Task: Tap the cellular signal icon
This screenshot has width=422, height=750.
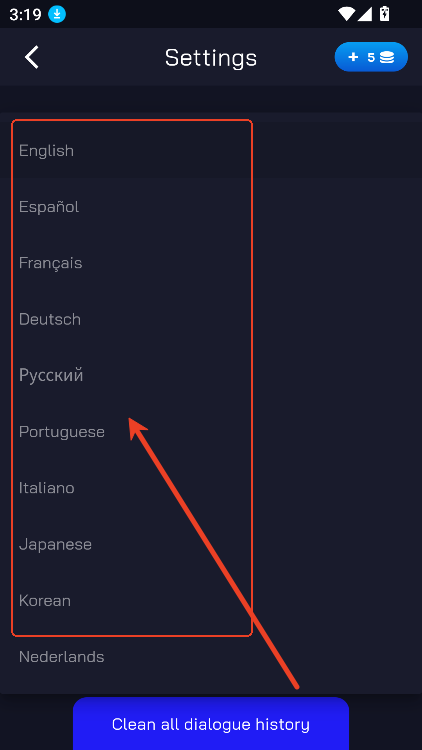Action: coord(365,14)
